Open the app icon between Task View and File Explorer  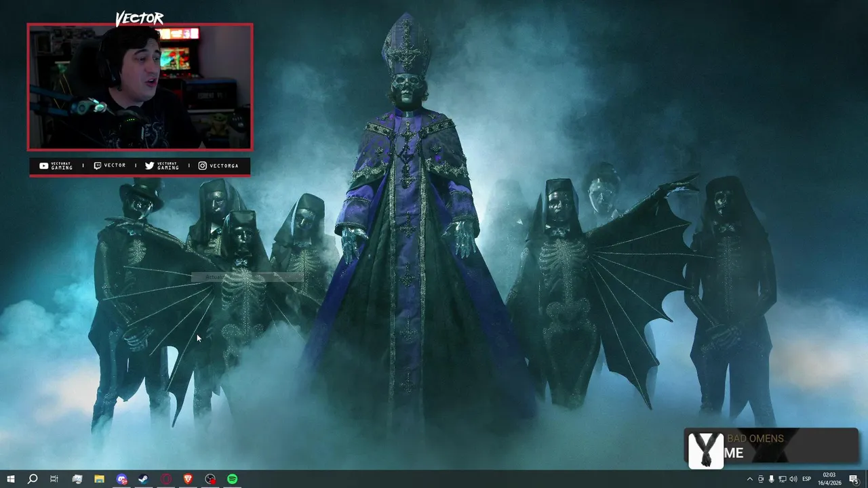77,479
